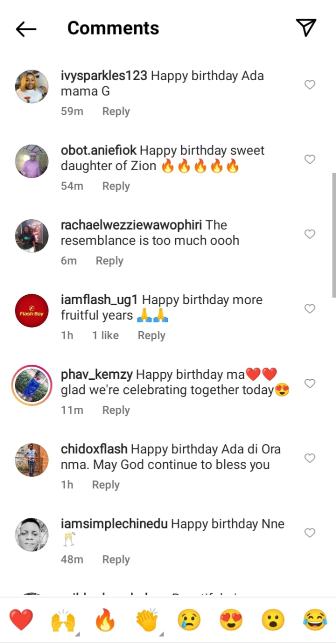Image resolution: width=336 pixels, height=644 pixels.
Task: Tap the heart-eyes emoji reaction
Action: point(231,620)
